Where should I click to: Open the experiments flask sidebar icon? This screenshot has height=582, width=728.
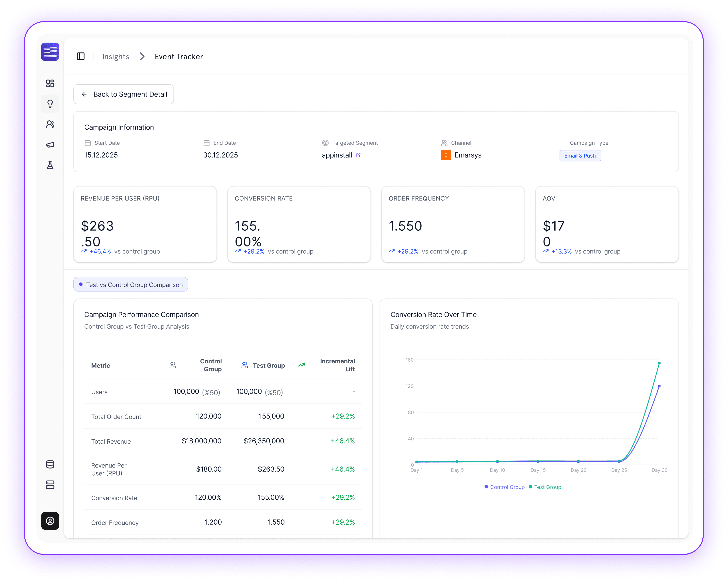click(x=50, y=165)
